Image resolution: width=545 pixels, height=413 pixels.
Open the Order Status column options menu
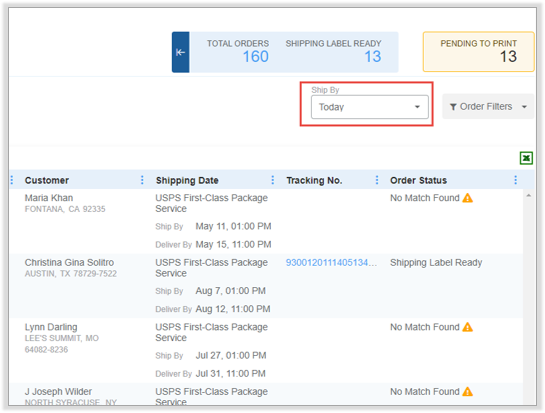tap(515, 180)
